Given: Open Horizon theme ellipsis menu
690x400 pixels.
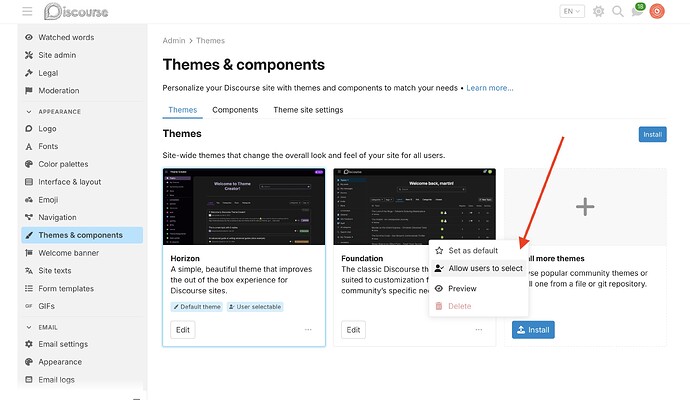Looking at the screenshot, I should (x=308, y=330).
